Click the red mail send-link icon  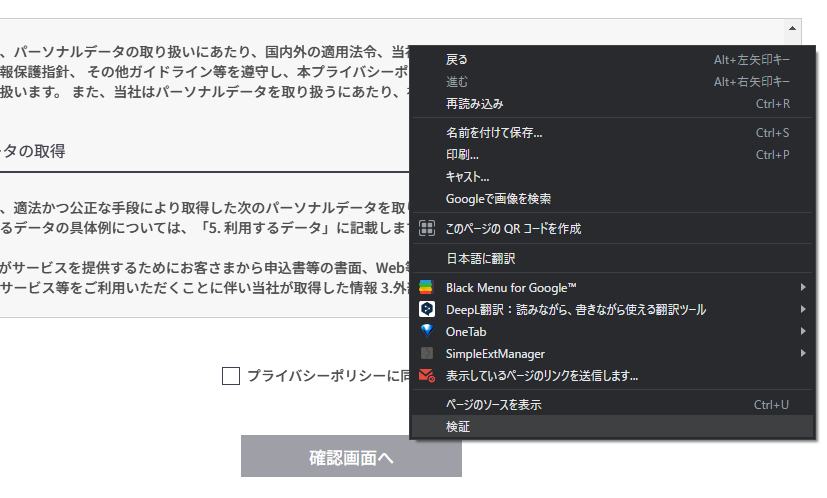point(427,376)
